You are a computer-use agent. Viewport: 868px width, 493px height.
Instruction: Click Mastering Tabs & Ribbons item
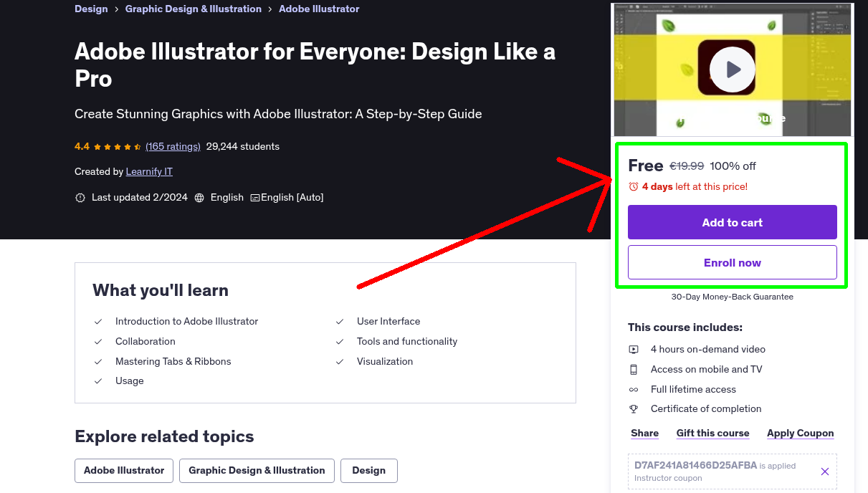tap(173, 362)
